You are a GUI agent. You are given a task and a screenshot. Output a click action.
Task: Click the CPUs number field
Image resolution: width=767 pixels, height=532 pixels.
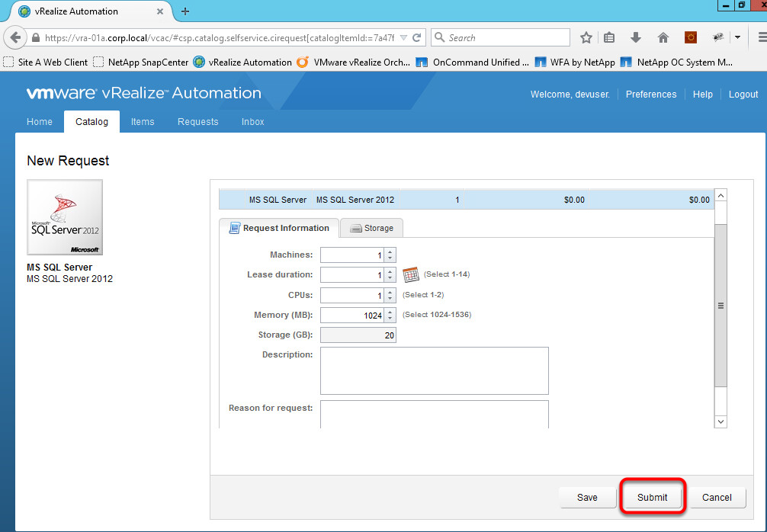353,295
